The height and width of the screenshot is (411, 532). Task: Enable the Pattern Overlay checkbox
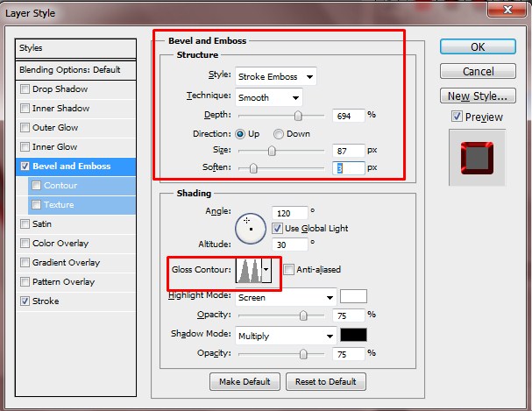click(25, 282)
